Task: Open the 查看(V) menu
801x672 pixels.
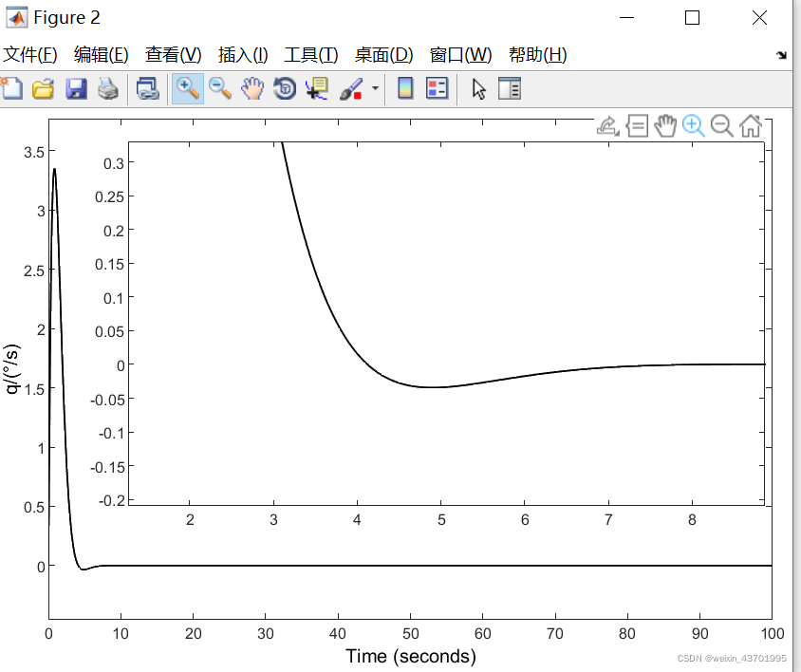Action: coord(173,55)
